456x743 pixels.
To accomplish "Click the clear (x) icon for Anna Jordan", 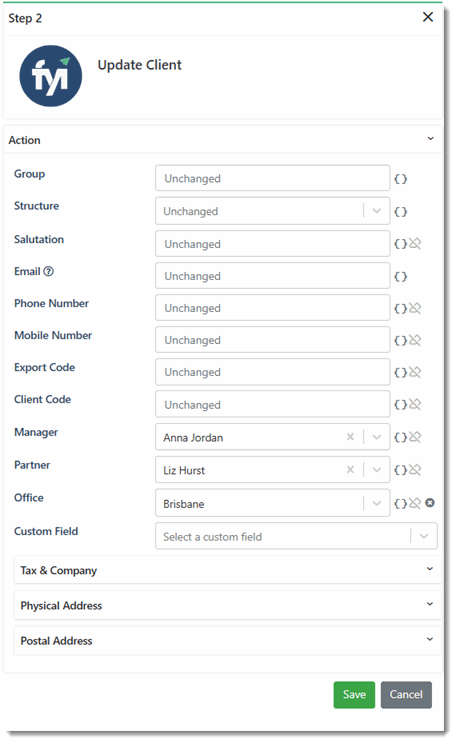I will [350, 437].
